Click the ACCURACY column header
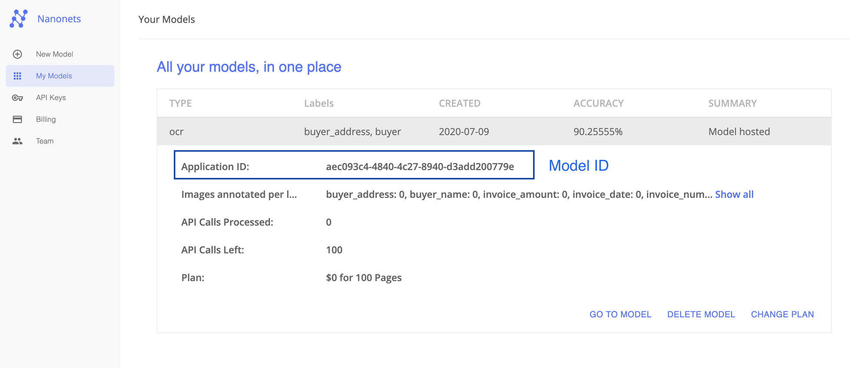The width and height of the screenshot is (868, 368). click(598, 103)
